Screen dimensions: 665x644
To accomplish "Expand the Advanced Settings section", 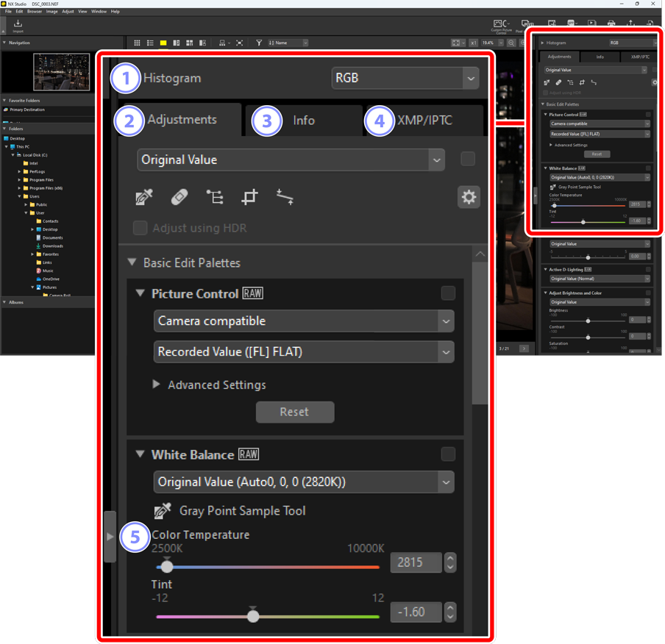I will point(156,384).
